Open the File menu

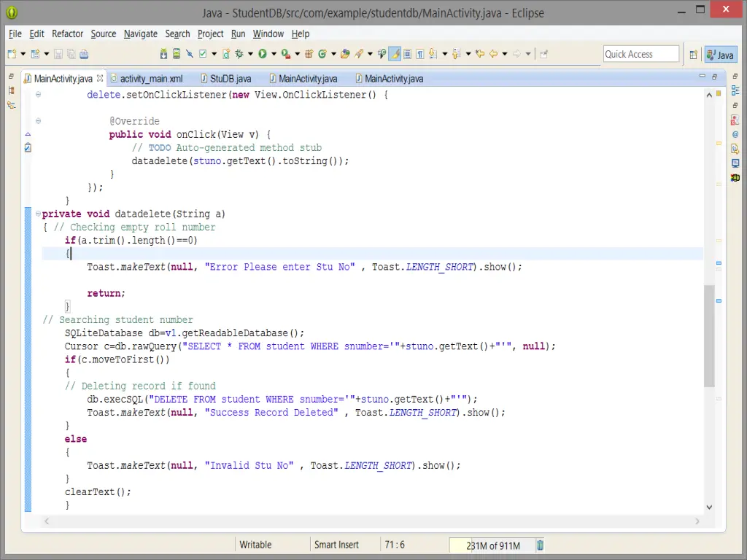tap(15, 34)
